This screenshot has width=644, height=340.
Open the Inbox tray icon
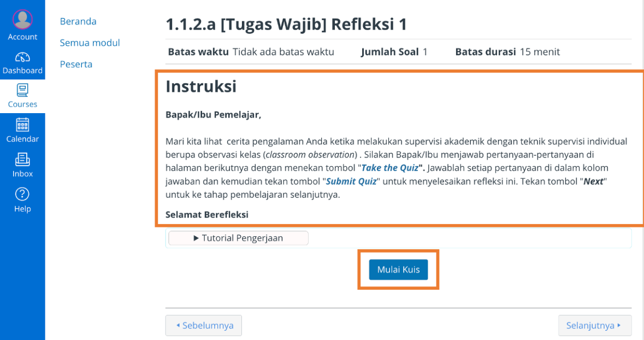[22, 160]
